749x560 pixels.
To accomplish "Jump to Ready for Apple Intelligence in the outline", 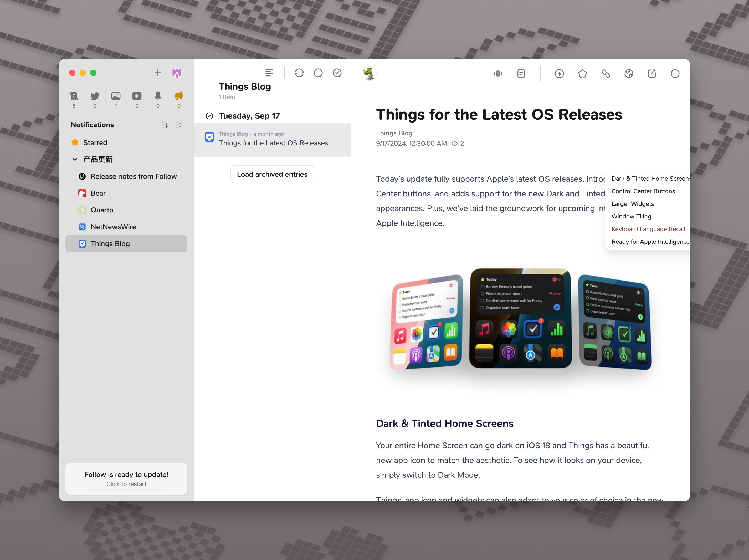I will pos(650,242).
